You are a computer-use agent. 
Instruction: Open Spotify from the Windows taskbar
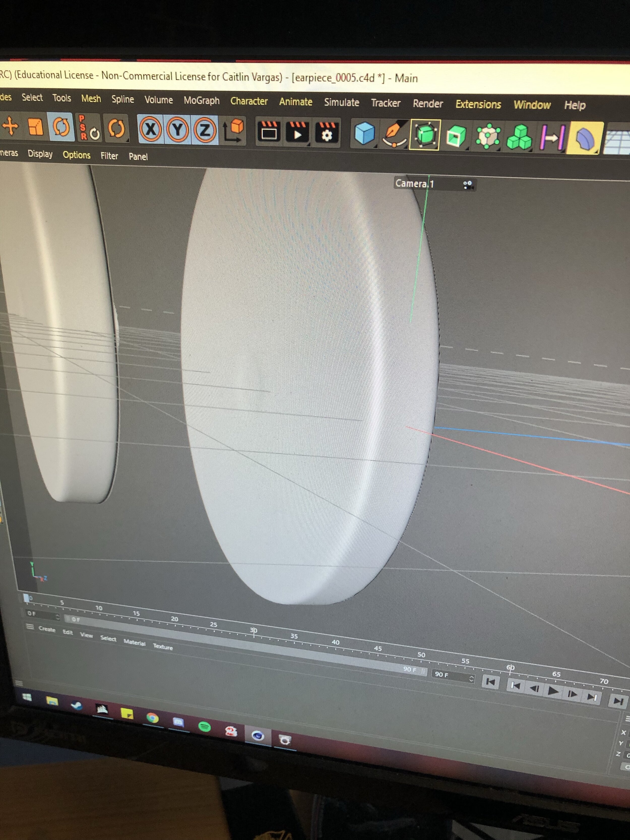(x=205, y=727)
